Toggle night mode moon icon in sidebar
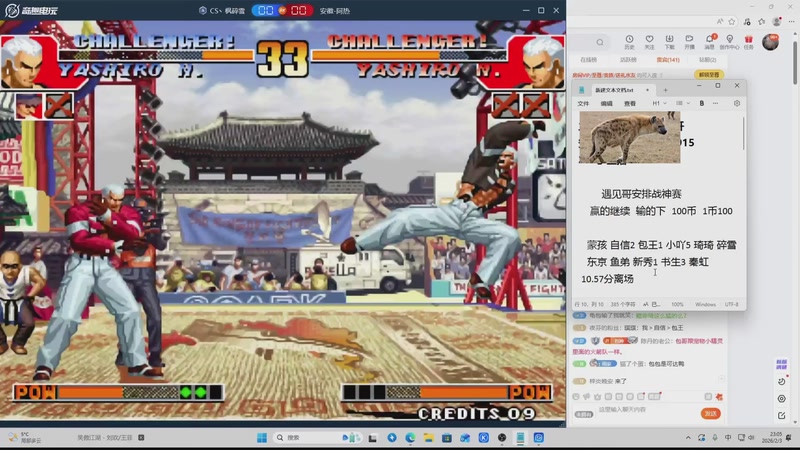The image size is (800, 450). (781, 382)
